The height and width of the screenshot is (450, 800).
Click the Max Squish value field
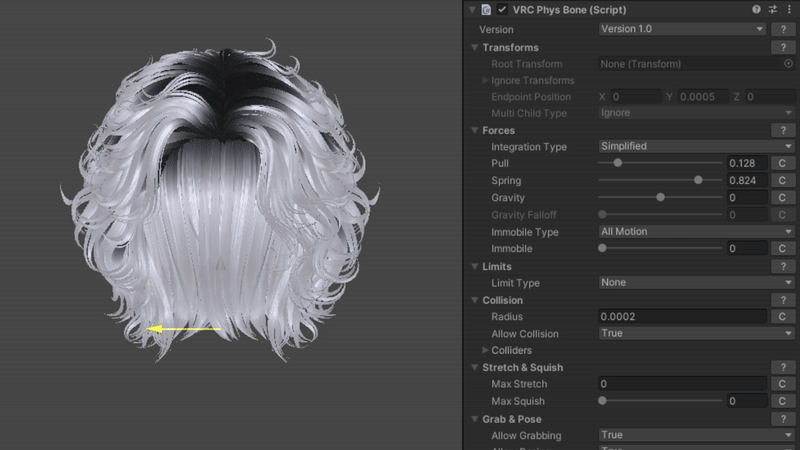(747, 402)
